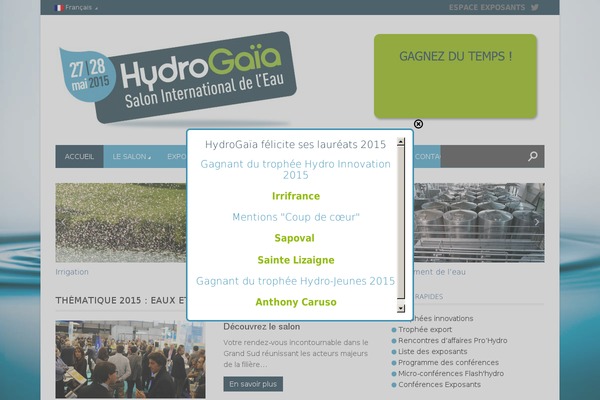Open the Twitter icon in top bar
Screen dimensions: 600x400
pos(535,7)
